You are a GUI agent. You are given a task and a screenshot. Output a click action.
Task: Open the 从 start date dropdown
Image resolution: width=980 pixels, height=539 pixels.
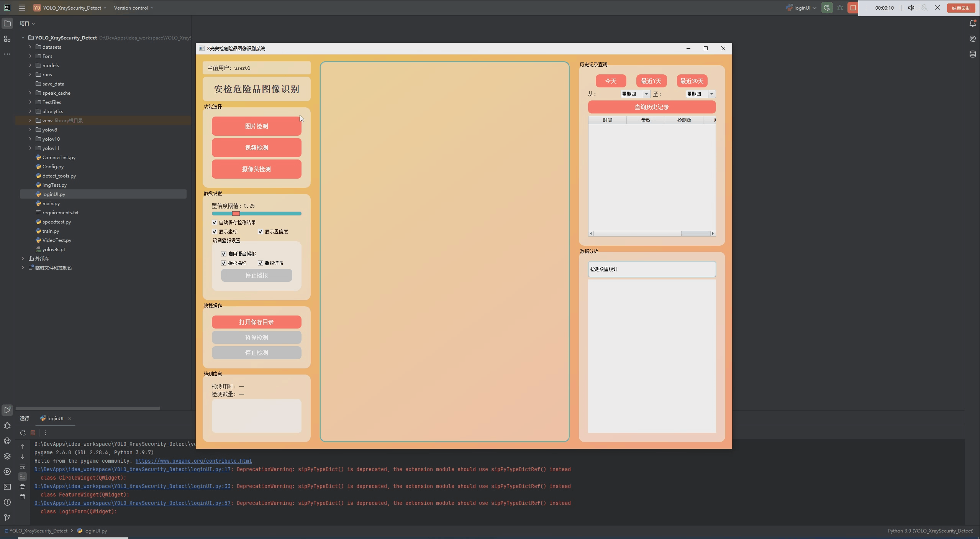[646, 94]
